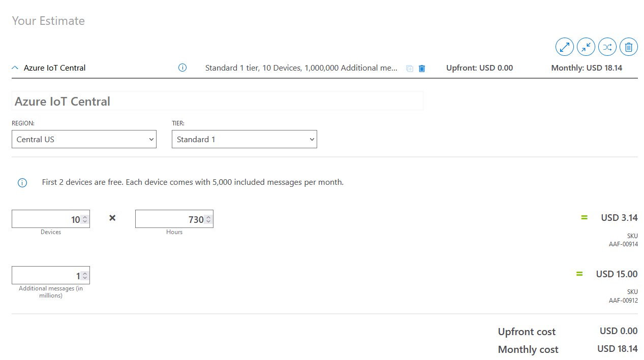The image size is (644, 360).
Task: Collapse the Azure IoT Central row chevron
Action: [x=15, y=68]
